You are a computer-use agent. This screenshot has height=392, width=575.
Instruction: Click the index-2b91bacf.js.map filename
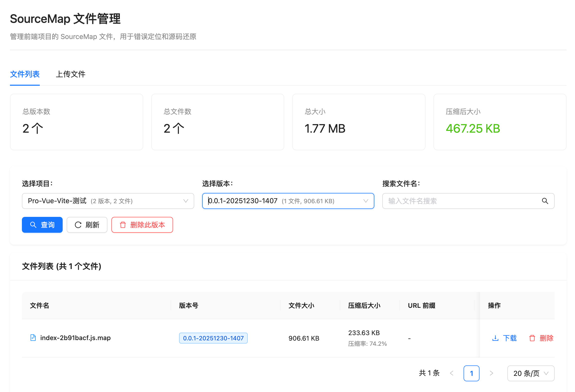75,338
